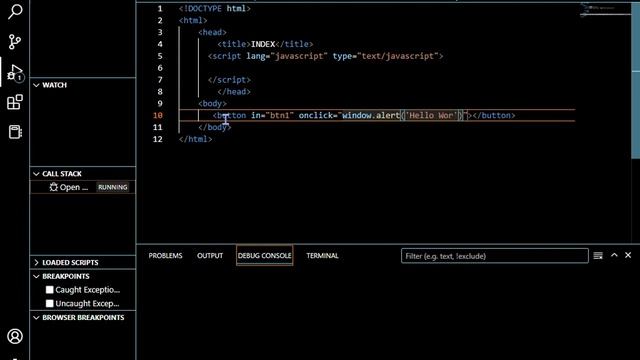The width and height of the screenshot is (640, 360).
Task: Open the Search view in activity bar
Action: (x=15, y=11)
